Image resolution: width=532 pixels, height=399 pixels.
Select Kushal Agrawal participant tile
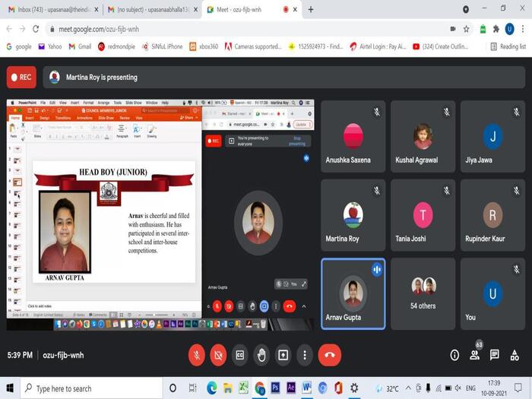[x=423, y=136]
